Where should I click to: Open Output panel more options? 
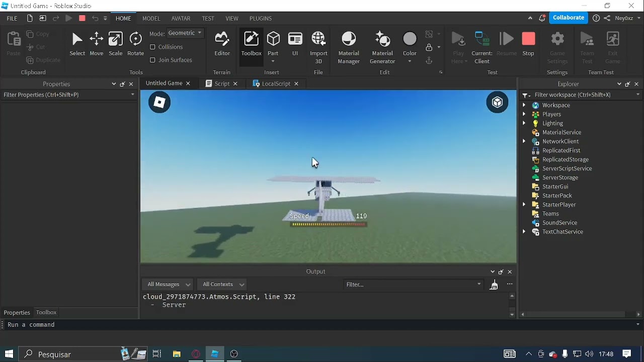click(x=510, y=284)
